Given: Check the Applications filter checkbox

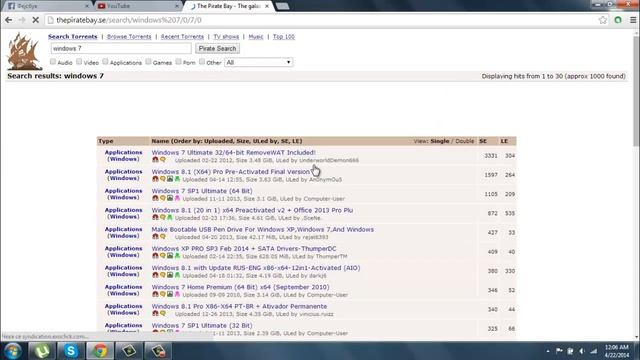Looking at the screenshot, I should [105, 62].
